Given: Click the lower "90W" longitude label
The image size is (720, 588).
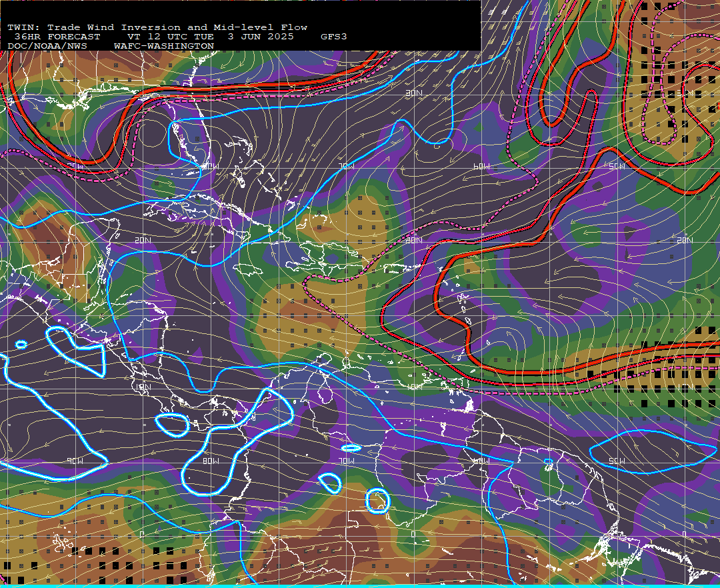Looking at the screenshot, I should click(75, 461).
